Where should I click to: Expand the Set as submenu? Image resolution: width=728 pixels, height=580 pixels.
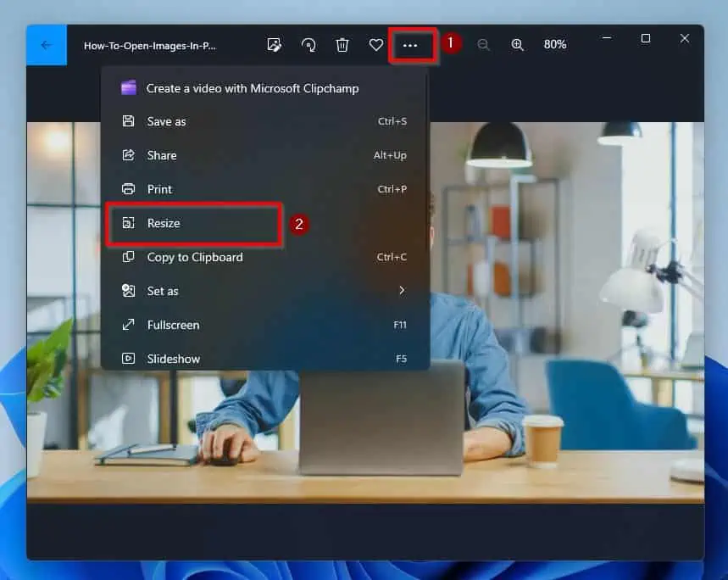point(265,291)
